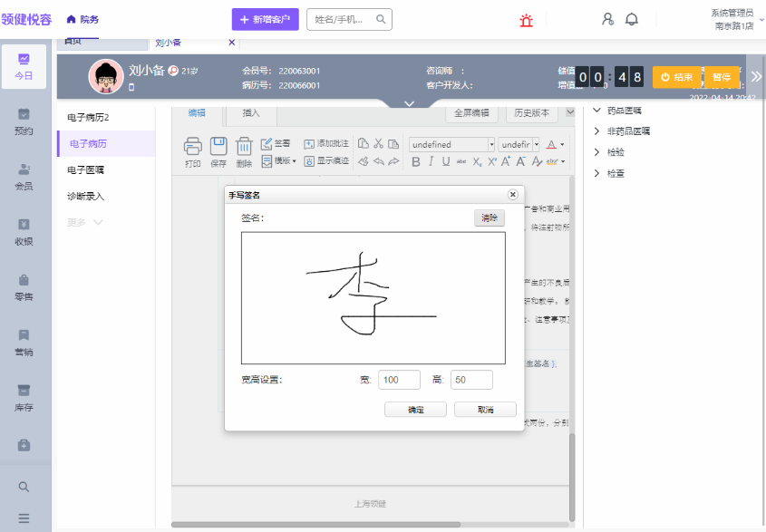This screenshot has height=532, width=766.
Task: Cancel the signature dialog with 取消
Action: click(485, 410)
